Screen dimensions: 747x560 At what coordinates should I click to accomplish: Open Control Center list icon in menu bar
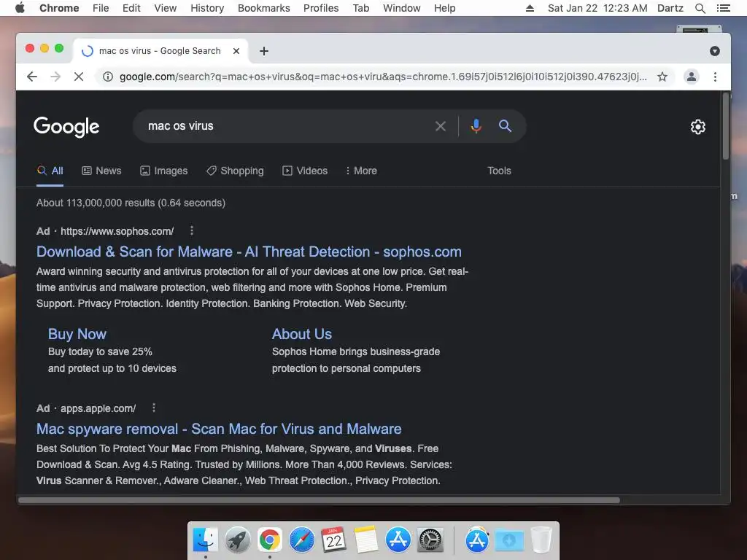[x=723, y=8]
